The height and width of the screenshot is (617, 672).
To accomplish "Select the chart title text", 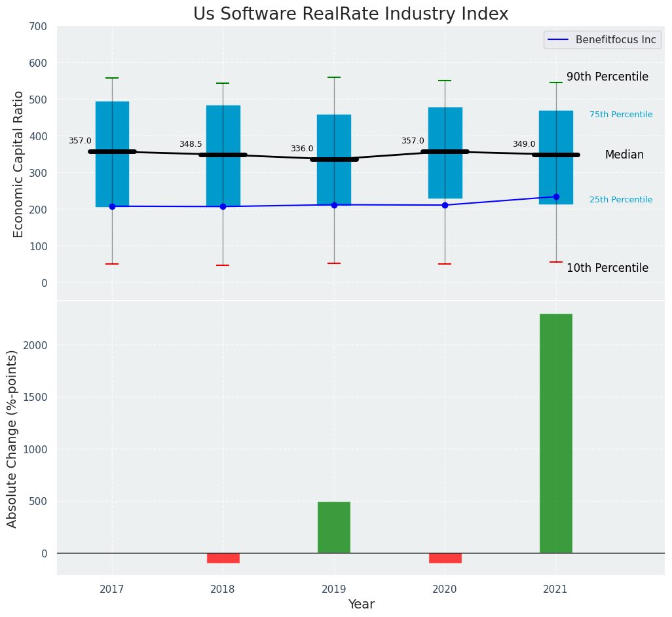I will point(350,14).
